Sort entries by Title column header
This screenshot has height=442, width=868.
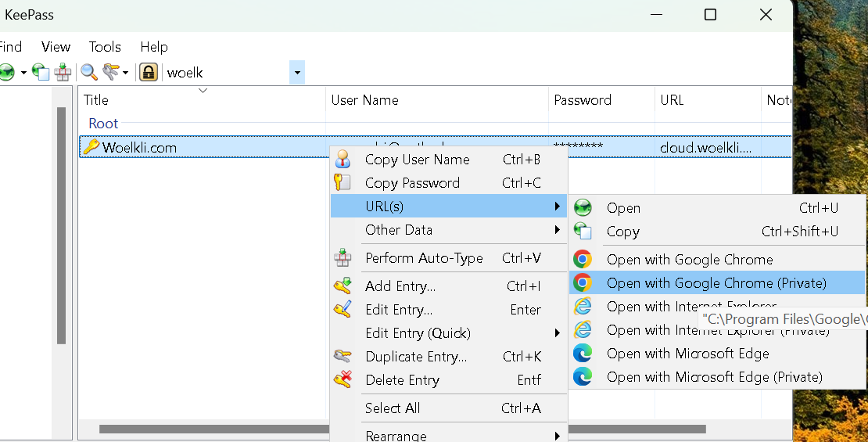(202, 99)
